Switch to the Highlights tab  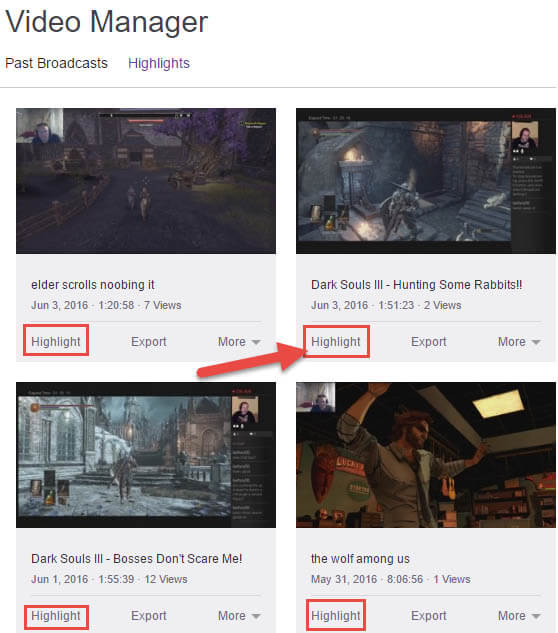(x=159, y=63)
